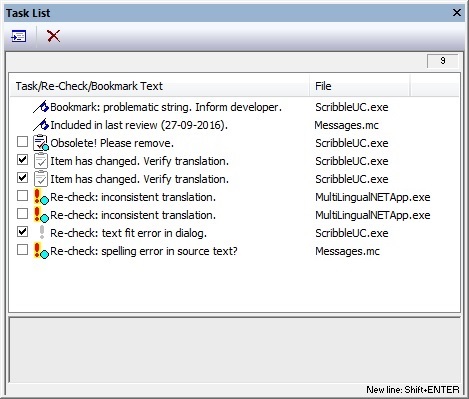Select 'Re-check: spelling error in source text?' text
The height and width of the screenshot is (399, 469).
[144, 251]
